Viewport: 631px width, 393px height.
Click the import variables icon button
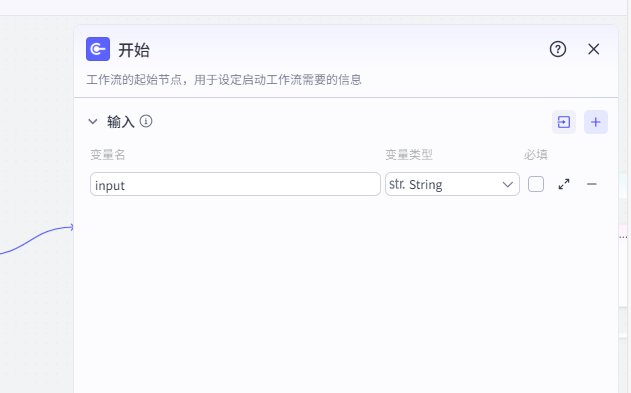(x=564, y=122)
